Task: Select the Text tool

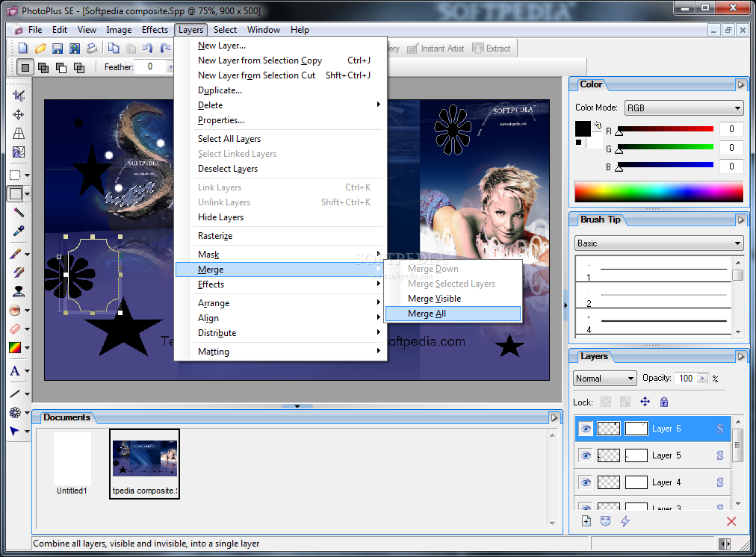Action: [x=16, y=370]
